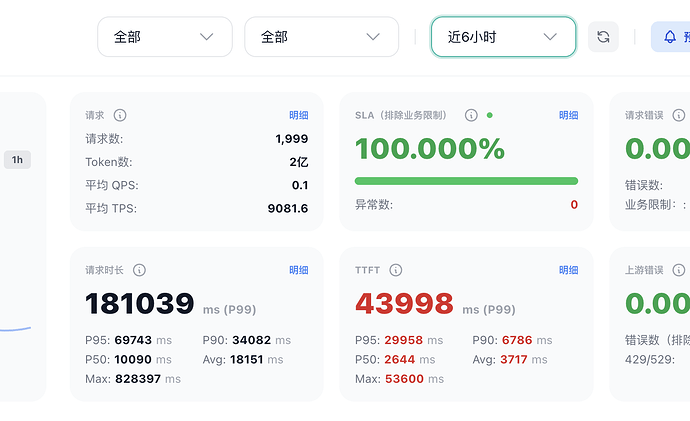Open info icon next to 请求时长
The width and height of the screenshot is (690, 421).
coord(139,270)
